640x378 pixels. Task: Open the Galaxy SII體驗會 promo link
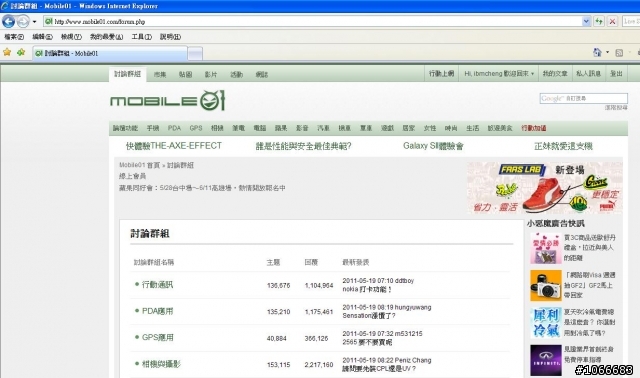(x=433, y=146)
